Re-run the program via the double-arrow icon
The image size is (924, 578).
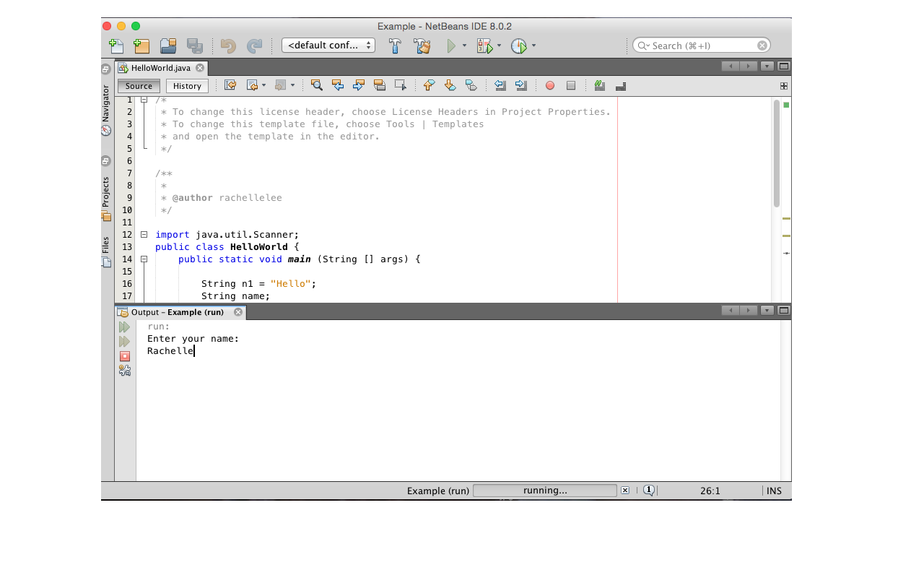pyautogui.click(x=125, y=327)
